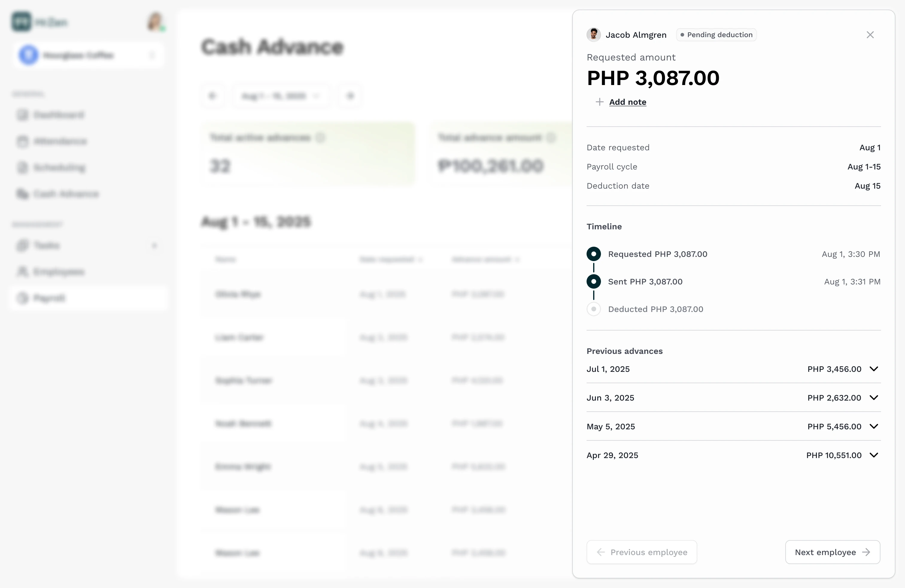Click Jacob Almgren's avatar photo
This screenshot has width=905, height=588.
[x=593, y=35]
